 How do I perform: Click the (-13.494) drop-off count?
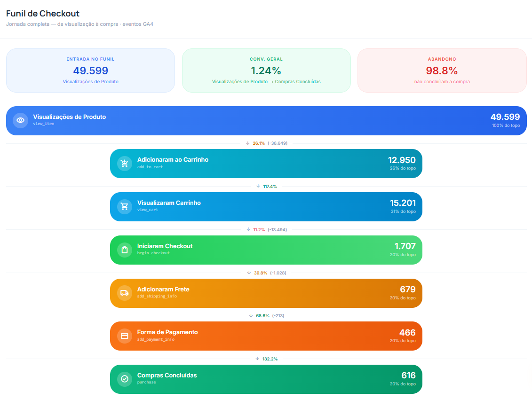tap(277, 230)
